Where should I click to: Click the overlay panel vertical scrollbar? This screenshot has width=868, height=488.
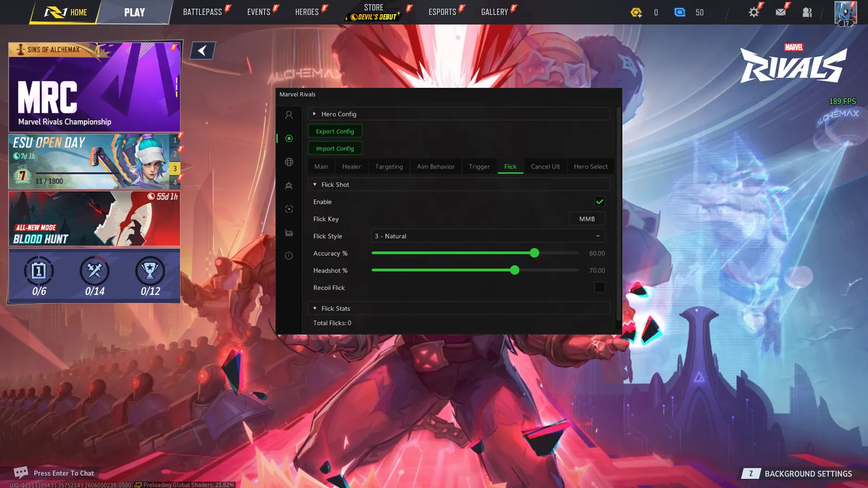[x=618, y=214]
